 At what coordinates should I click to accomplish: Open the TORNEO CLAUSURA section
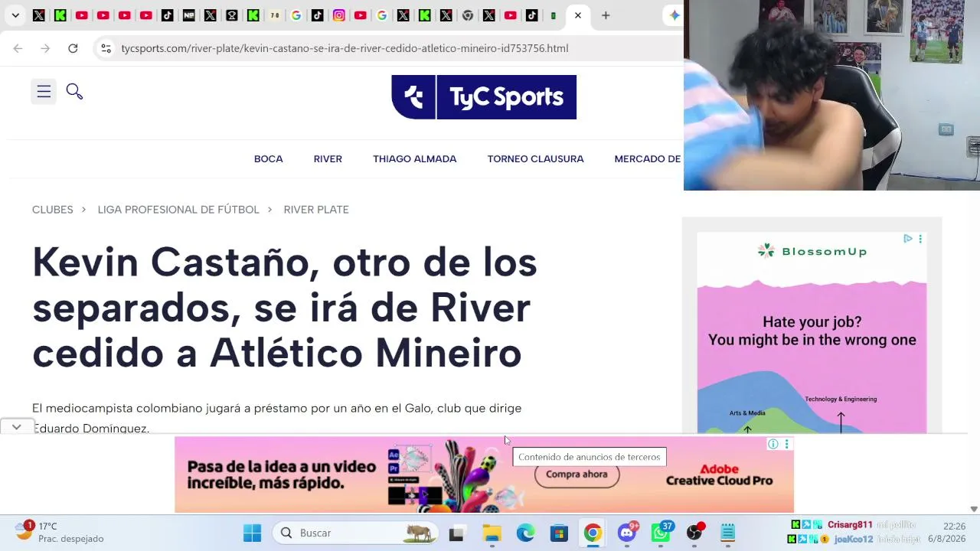536,159
